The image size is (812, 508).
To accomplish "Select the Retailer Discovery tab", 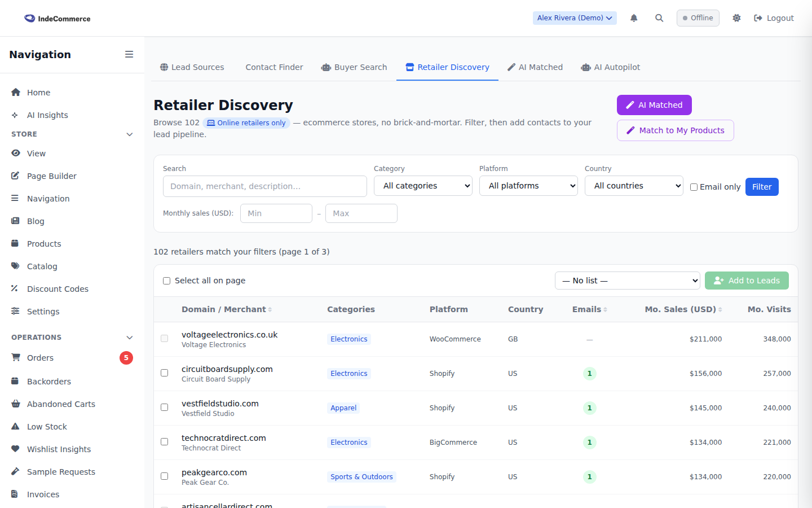I will click(448, 67).
